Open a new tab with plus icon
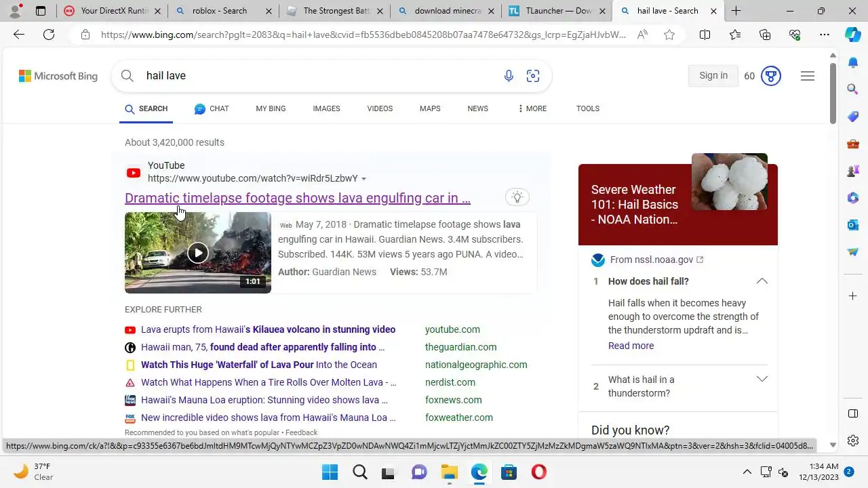Viewport: 868px width, 488px height. pos(736,11)
